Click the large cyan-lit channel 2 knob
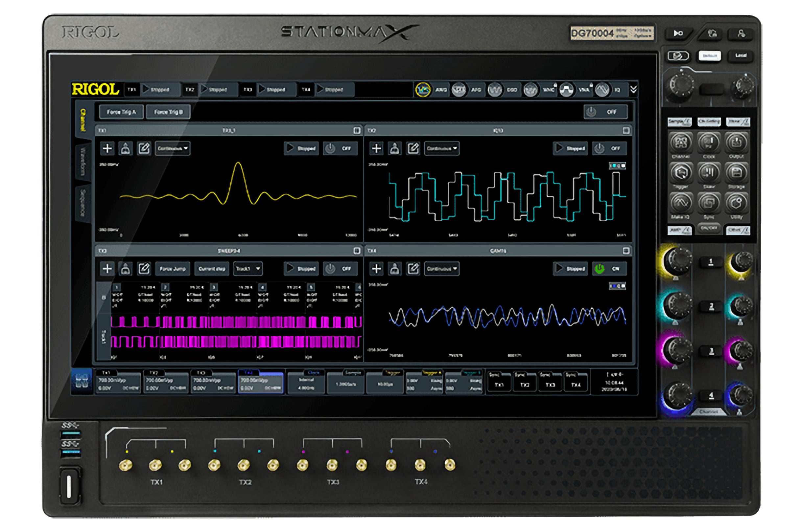Viewport: 802px width, 532px height. coord(676,305)
